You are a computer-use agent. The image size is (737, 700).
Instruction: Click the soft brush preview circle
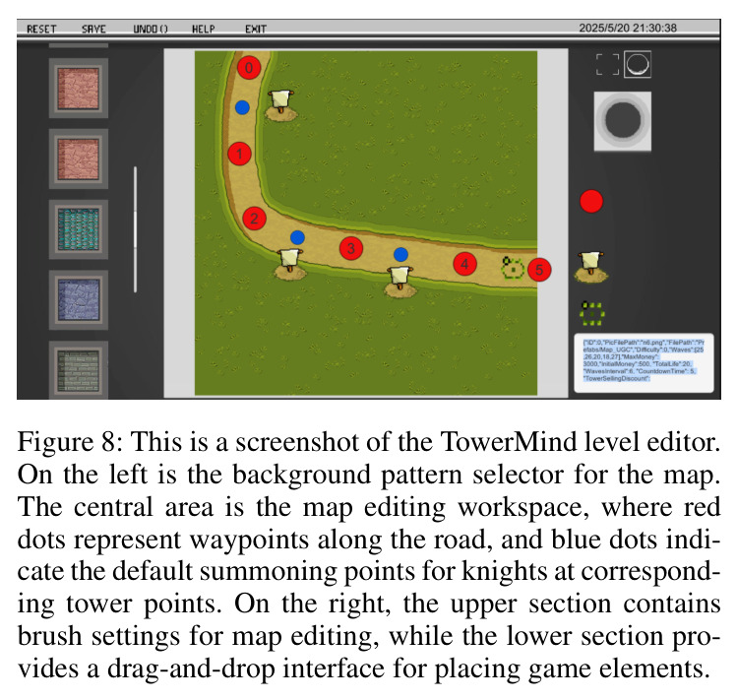(x=623, y=121)
